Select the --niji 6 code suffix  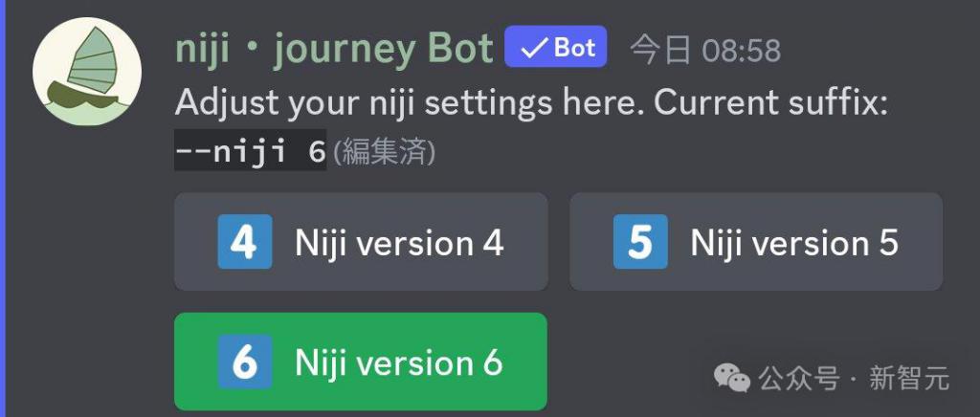tap(251, 152)
